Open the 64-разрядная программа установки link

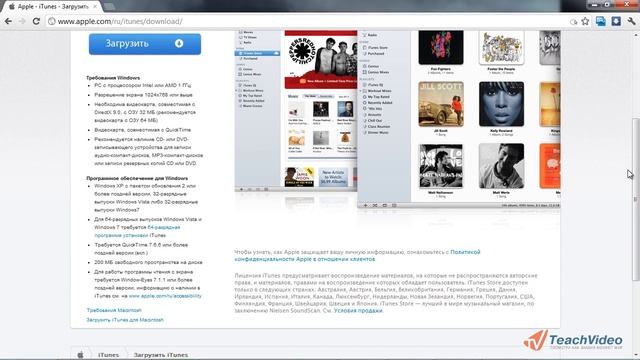click(138, 231)
